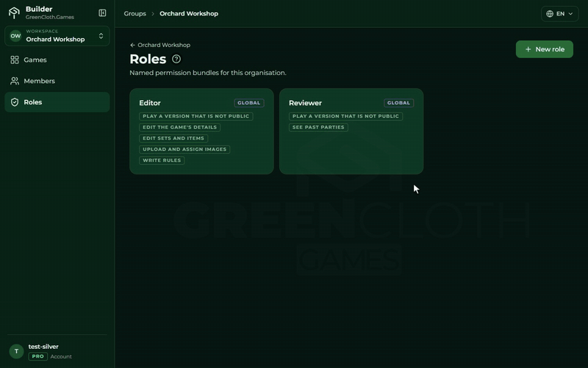The width and height of the screenshot is (588, 368).
Task: Click the plus icon in New role
Action: click(x=528, y=49)
